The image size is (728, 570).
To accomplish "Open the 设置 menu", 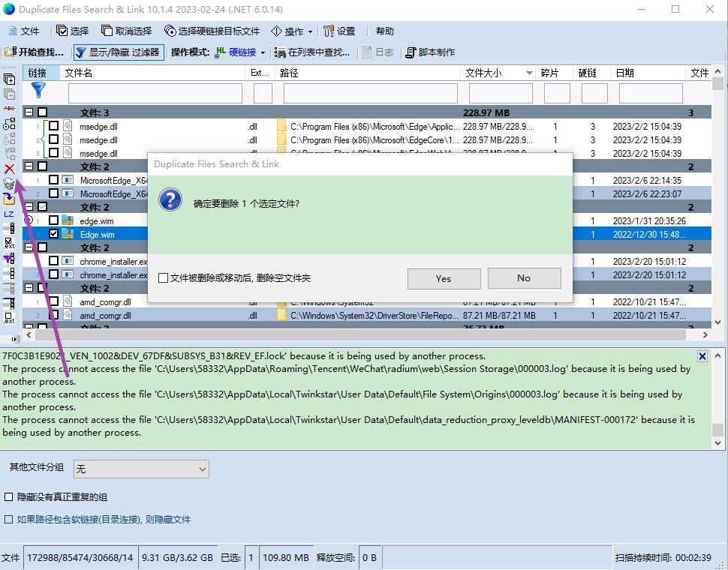I will [x=339, y=31].
